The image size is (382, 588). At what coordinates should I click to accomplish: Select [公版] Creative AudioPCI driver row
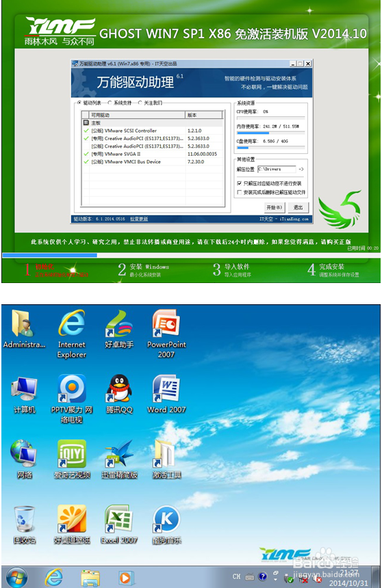153,146
